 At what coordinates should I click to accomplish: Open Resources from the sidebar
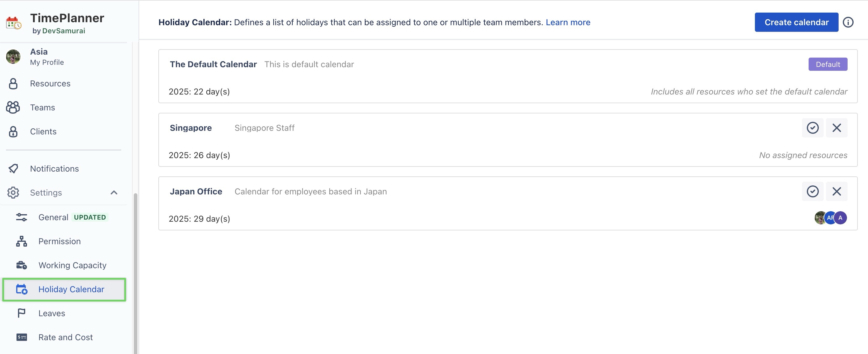(50, 83)
